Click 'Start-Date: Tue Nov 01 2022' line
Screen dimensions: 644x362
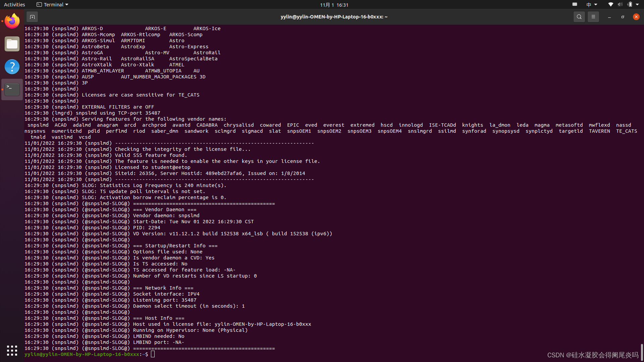click(x=139, y=222)
